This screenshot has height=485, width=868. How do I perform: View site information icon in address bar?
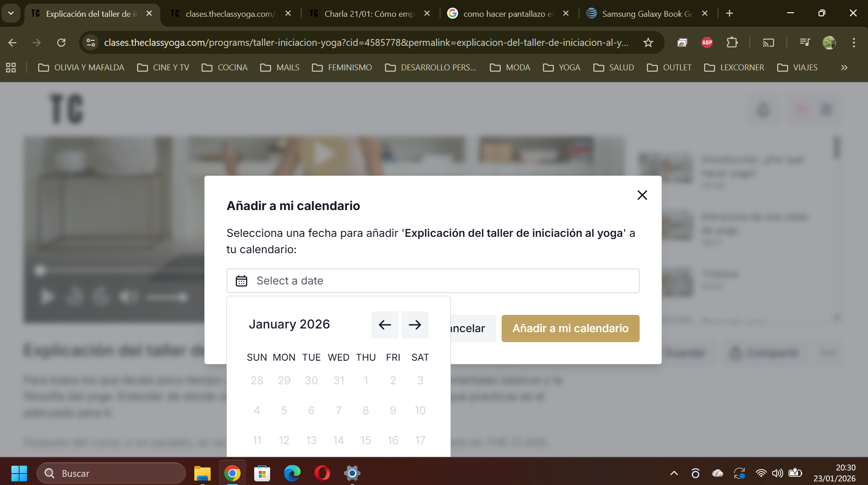point(91,43)
